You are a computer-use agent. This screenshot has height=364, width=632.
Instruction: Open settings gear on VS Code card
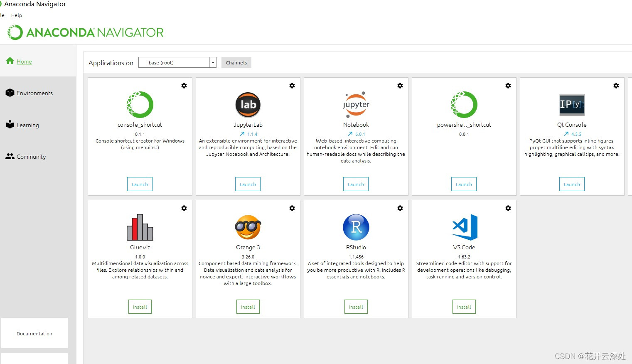click(508, 208)
